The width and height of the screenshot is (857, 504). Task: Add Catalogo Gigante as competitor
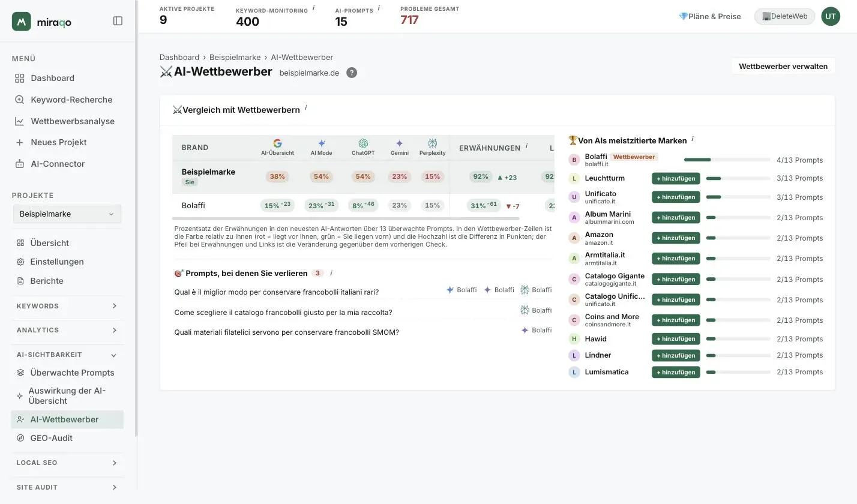[676, 279]
